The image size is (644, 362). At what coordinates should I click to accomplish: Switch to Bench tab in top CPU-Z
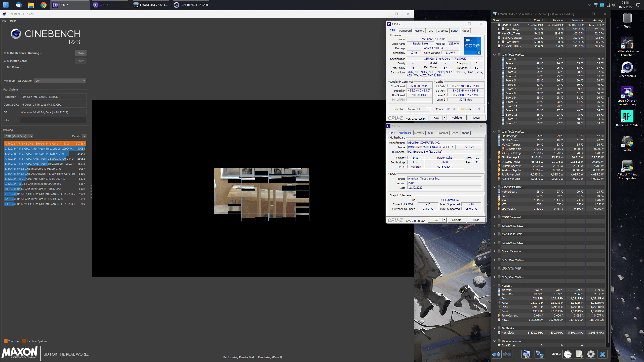(x=455, y=31)
